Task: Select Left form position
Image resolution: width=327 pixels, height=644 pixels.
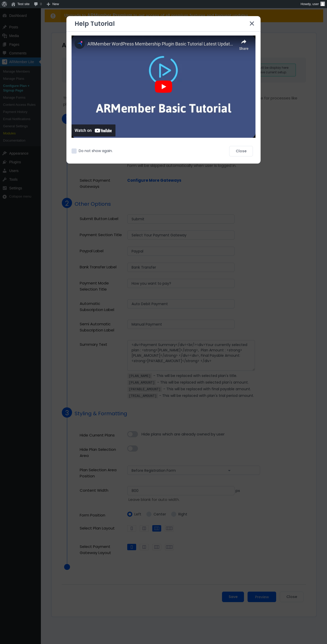Action: click(x=130, y=514)
